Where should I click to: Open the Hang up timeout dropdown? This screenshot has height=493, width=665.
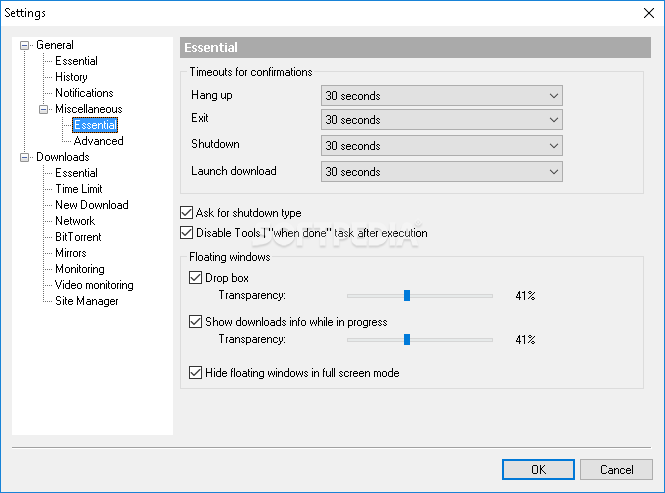pos(441,96)
